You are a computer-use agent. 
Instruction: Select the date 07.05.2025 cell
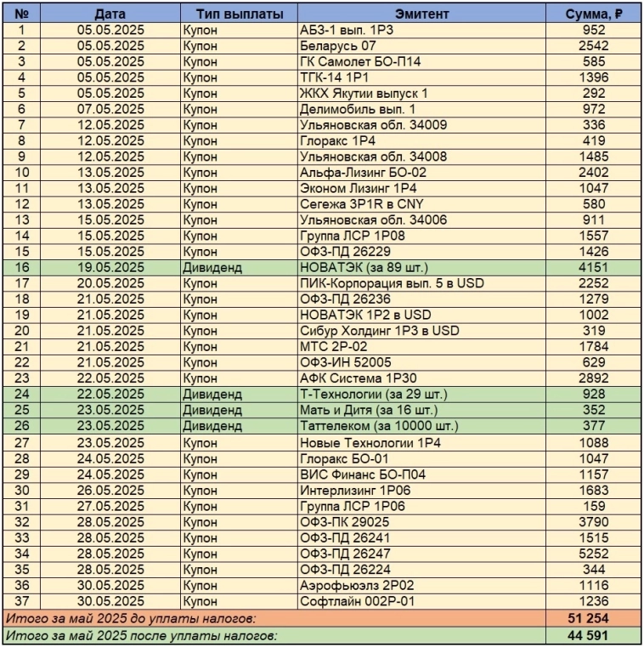[111, 109]
